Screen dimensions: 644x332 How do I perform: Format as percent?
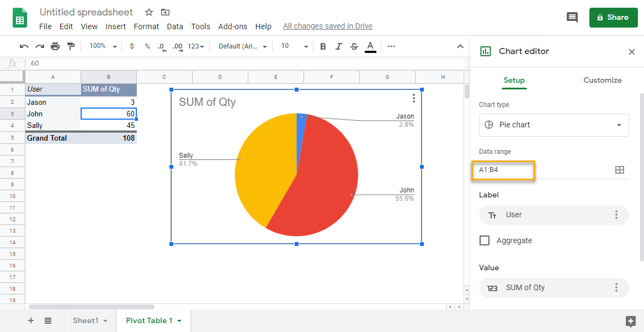click(x=147, y=46)
